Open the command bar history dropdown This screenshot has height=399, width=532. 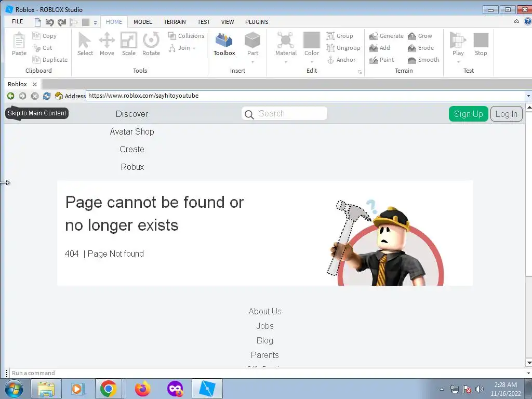coord(528,373)
